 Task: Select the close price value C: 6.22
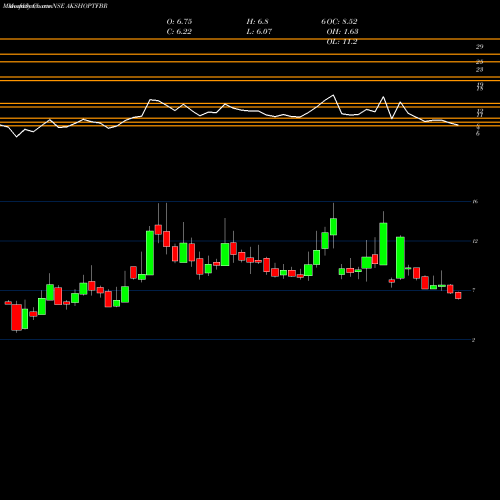tap(179, 32)
